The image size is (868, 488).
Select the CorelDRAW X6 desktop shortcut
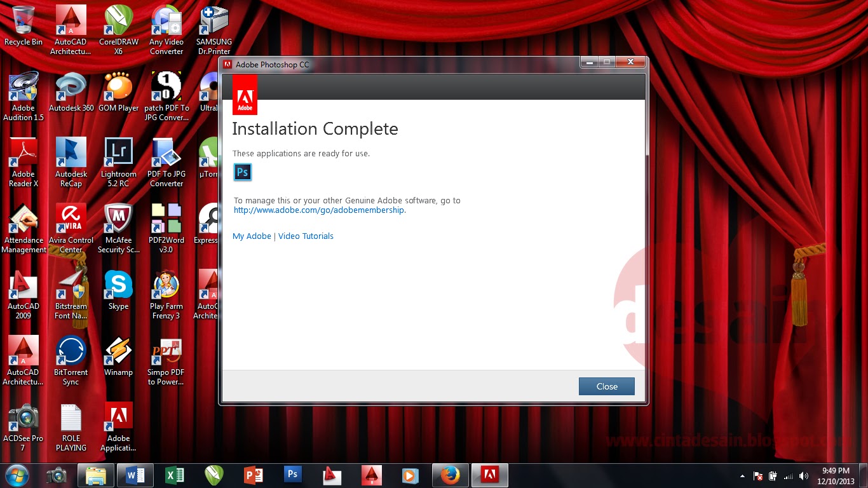pyautogui.click(x=118, y=30)
